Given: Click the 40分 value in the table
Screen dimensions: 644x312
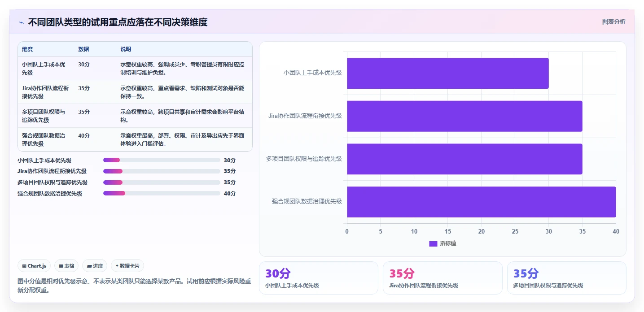Looking at the screenshot, I should point(84,136).
